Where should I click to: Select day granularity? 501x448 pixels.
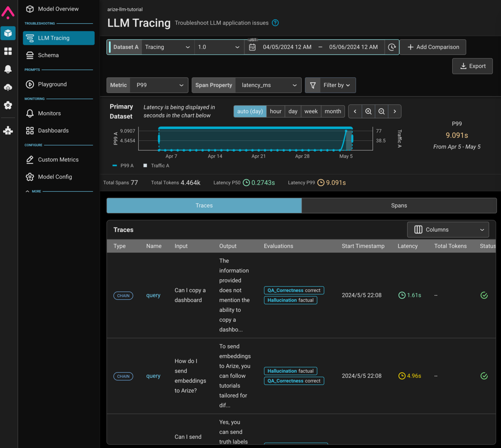pos(293,111)
